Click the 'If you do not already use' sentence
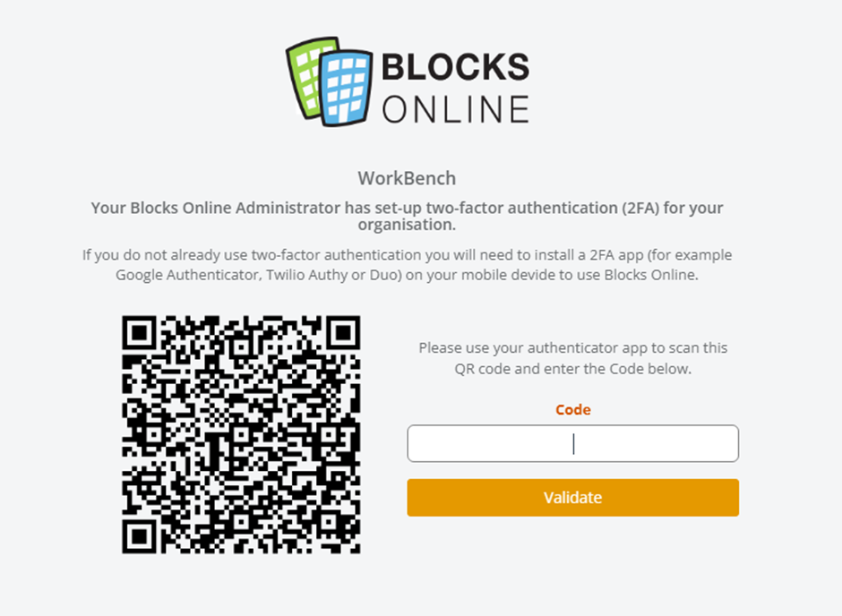This screenshot has height=616, width=842. click(407, 264)
